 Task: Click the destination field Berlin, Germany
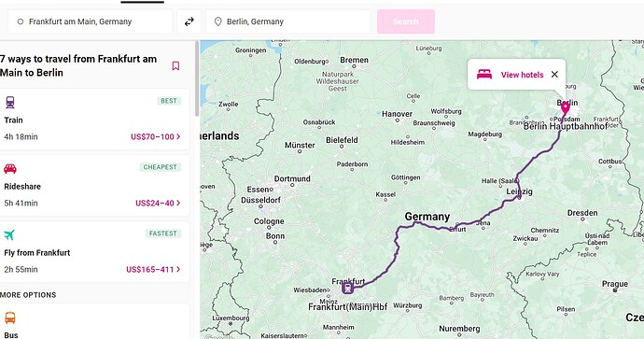[288, 21]
